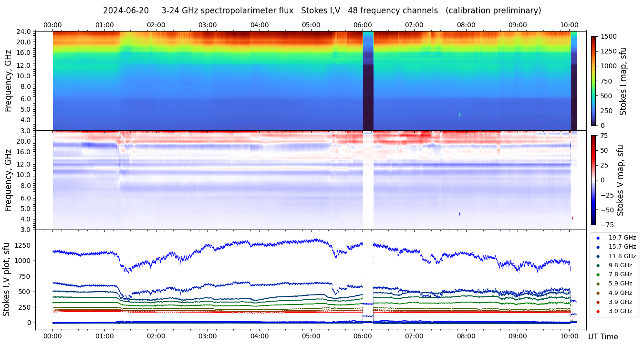Click the Stokes I map colorbar

coord(593,81)
